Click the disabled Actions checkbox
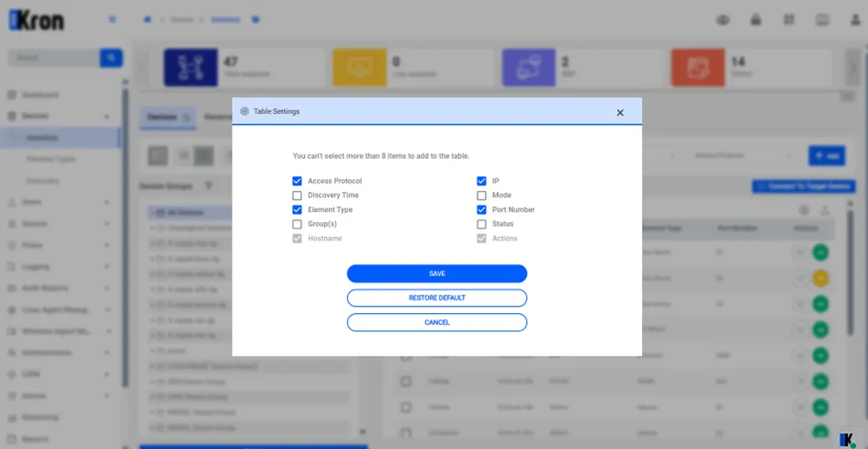This screenshot has width=868, height=449. (x=481, y=239)
